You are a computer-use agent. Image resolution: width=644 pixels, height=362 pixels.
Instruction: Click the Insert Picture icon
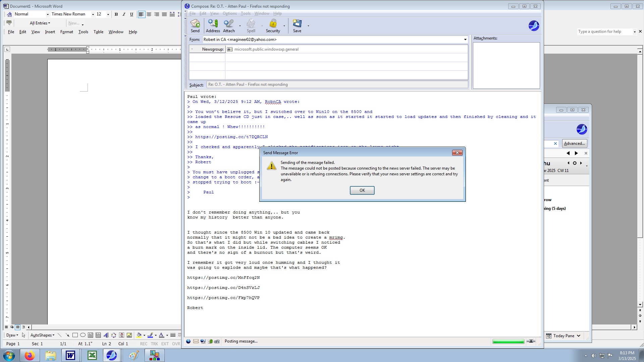pos(129,335)
